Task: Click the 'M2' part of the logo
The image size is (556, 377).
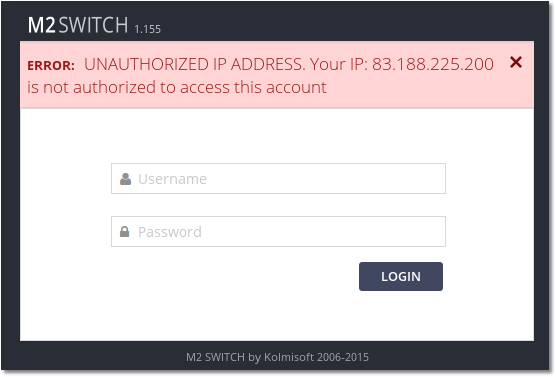Action: [41, 25]
